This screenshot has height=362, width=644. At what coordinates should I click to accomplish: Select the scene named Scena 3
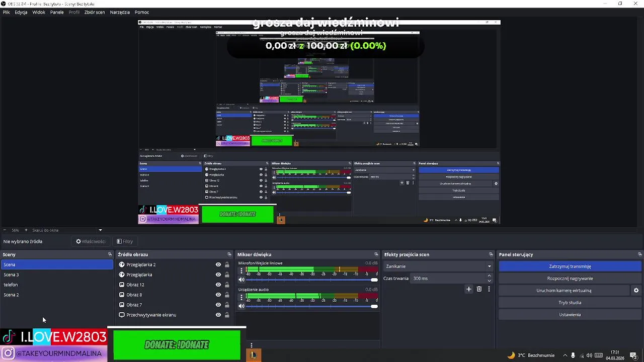click(x=57, y=275)
